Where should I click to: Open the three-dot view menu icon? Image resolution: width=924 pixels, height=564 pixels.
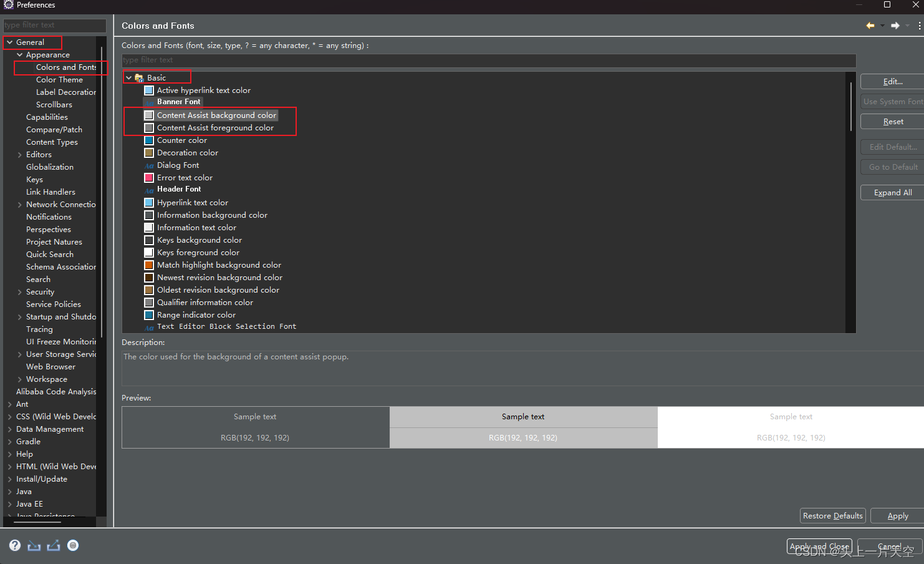(x=920, y=26)
